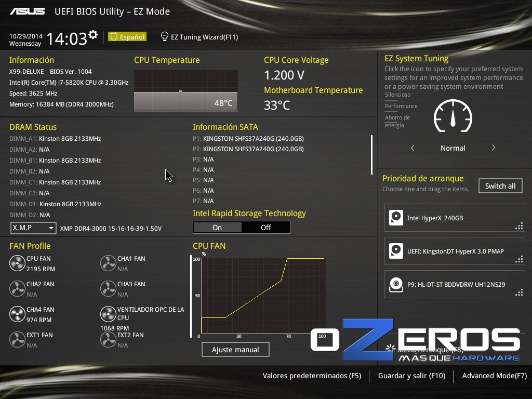The image size is (532, 399).
Task: Select the Ventilador OPC de la CPU icon
Action: click(x=108, y=314)
